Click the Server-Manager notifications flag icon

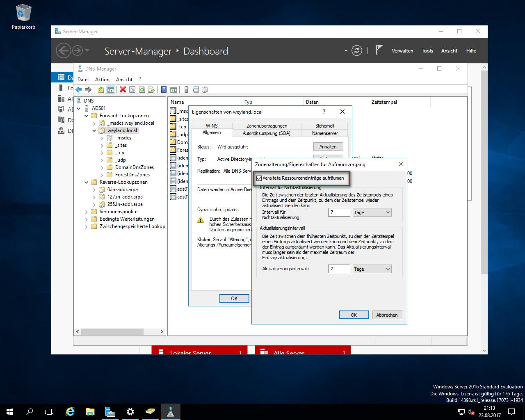pyautogui.click(x=379, y=50)
